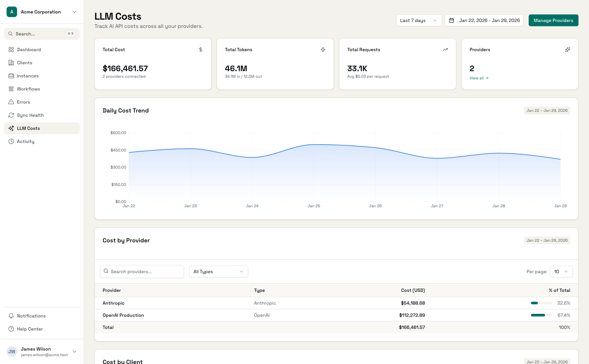Click the OpenAI Production percentage progress bar

pos(541,315)
